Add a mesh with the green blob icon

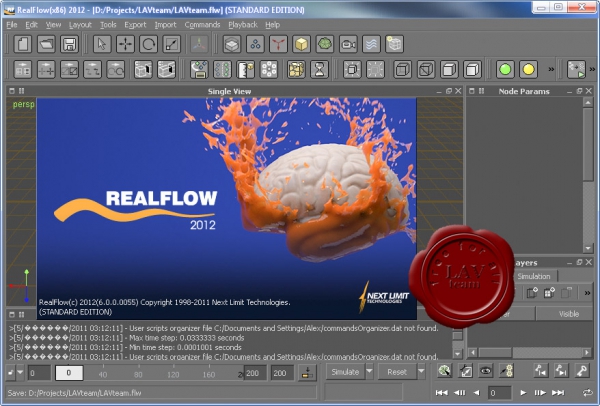tap(325, 44)
